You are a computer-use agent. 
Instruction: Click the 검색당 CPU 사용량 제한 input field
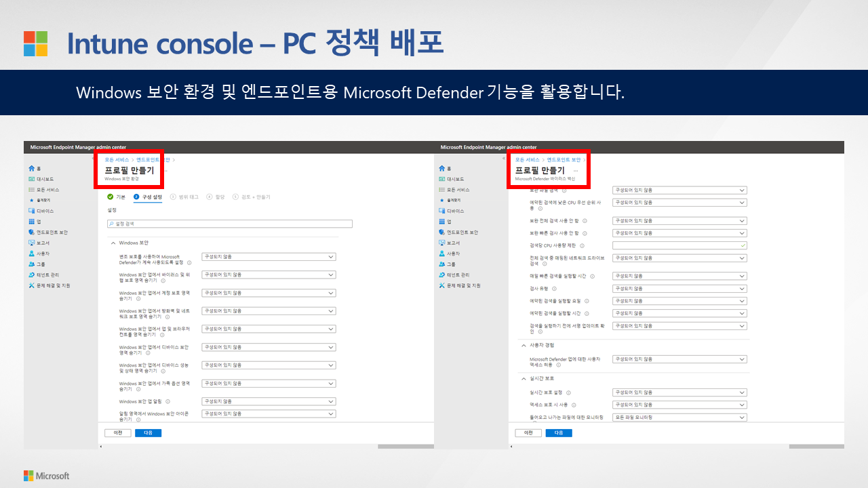679,245
